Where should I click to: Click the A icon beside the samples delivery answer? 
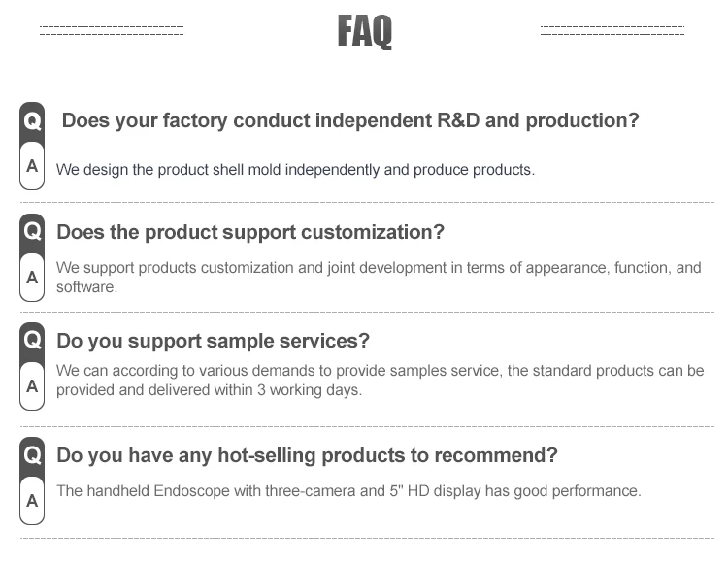tap(32, 386)
